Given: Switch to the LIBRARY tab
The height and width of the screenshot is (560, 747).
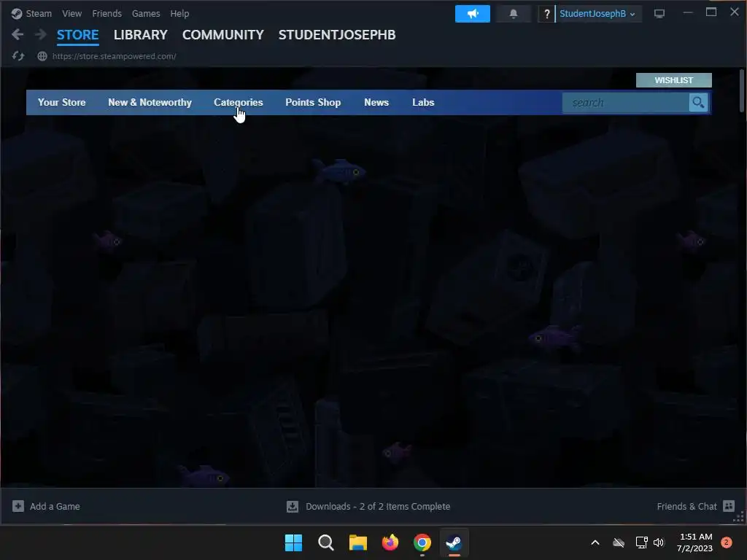Looking at the screenshot, I should pyautogui.click(x=141, y=35).
